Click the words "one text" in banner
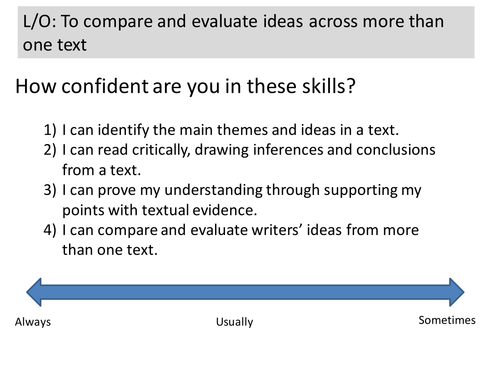500x375 pixels. (55, 45)
